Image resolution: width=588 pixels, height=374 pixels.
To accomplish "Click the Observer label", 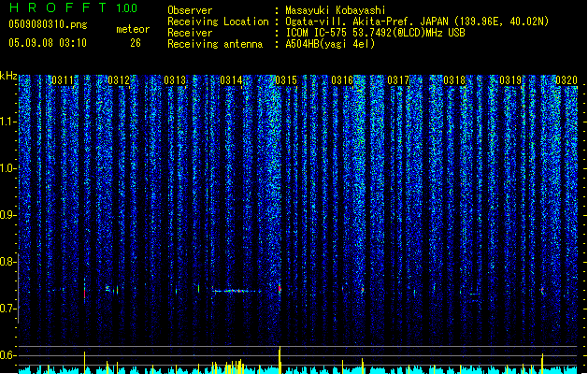I will (190, 10).
